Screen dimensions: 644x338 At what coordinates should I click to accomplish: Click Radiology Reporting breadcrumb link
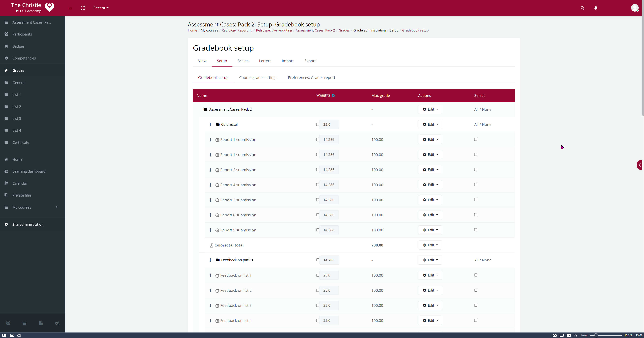pos(237,30)
